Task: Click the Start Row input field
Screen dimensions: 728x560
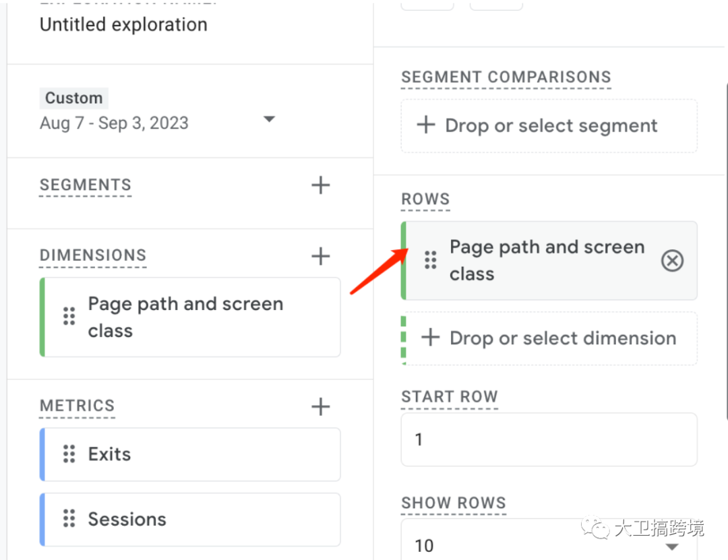Action: [x=549, y=440]
